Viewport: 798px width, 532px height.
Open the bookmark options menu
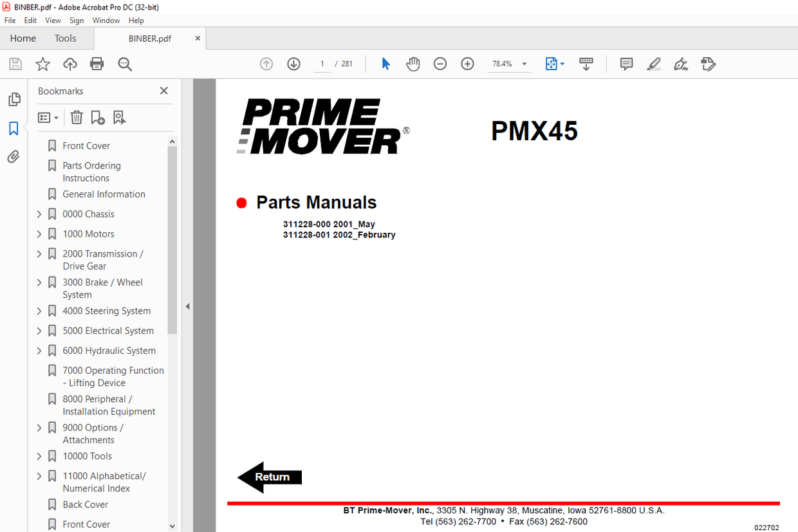click(x=47, y=117)
